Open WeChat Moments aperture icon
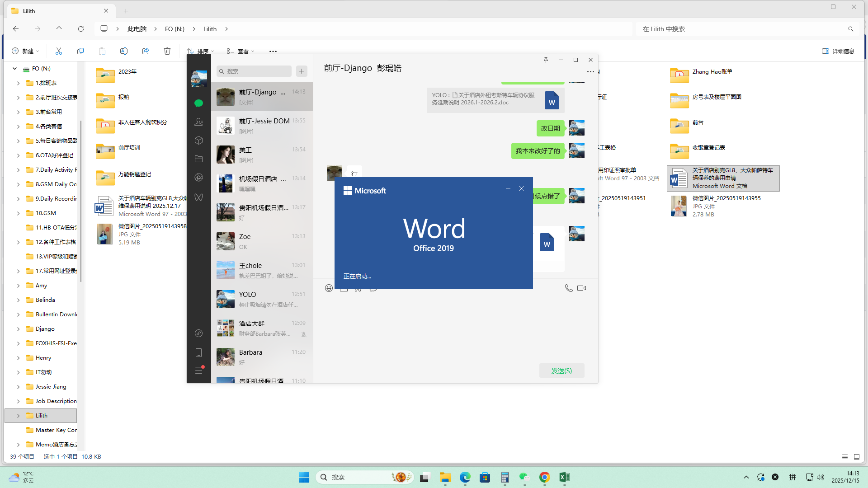The image size is (868, 488). coord(198,178)
